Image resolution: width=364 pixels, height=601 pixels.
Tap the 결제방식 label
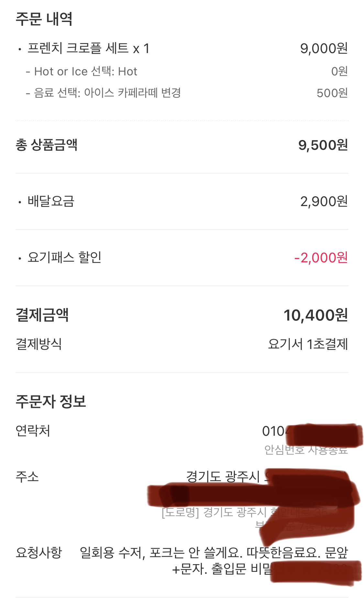(x=39, y=344)
